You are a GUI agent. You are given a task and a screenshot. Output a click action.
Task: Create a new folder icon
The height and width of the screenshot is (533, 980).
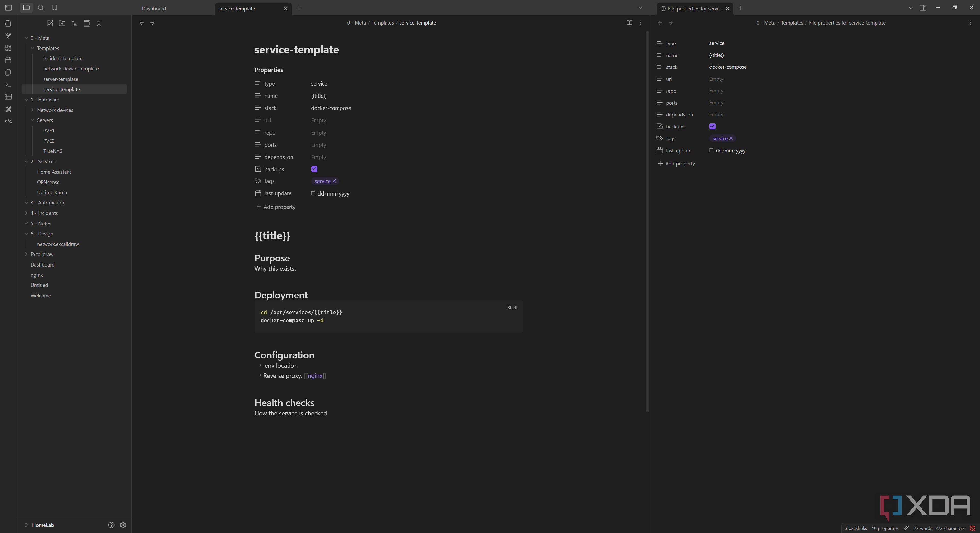click(62, 23)
